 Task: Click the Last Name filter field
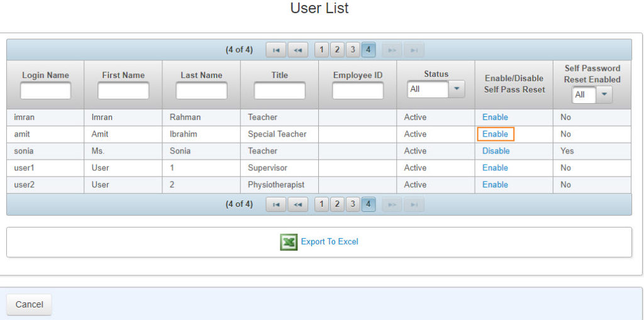coord(201,91)
